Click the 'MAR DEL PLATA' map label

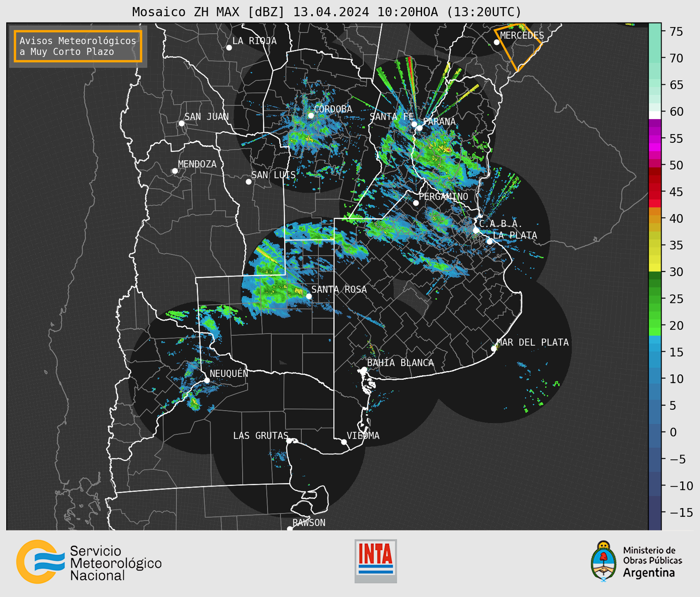point(533,343)
